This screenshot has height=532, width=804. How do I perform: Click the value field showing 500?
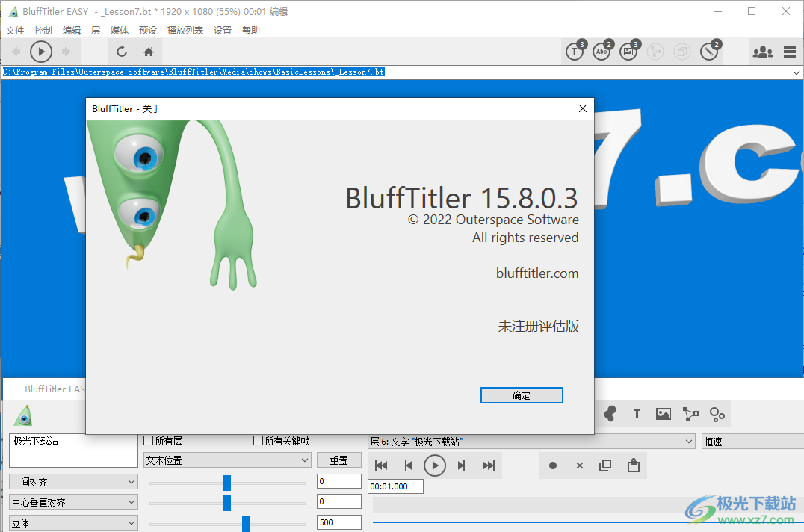pyautogui.click(x=339, y=522)
